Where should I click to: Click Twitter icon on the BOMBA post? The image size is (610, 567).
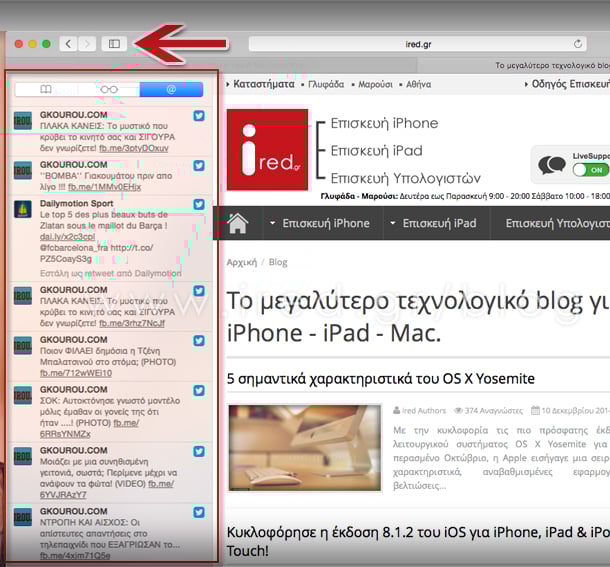199,165
